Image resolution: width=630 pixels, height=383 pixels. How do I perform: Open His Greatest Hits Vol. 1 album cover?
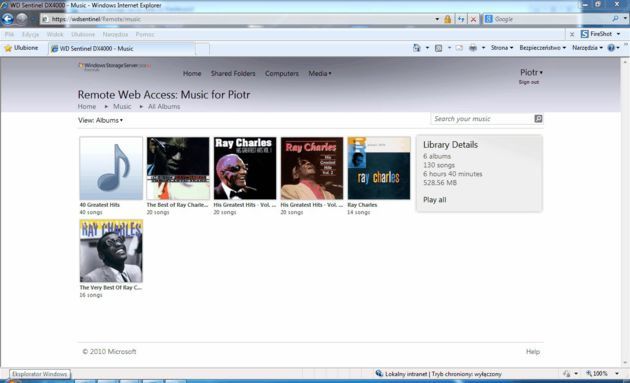click(x=245, y=168)
